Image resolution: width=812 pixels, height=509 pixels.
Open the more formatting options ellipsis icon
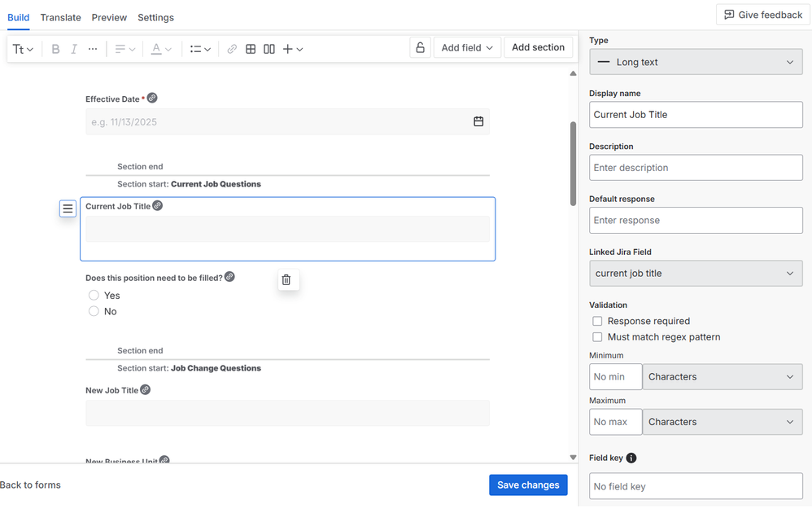pyautogui.click(x=92, y=48)
